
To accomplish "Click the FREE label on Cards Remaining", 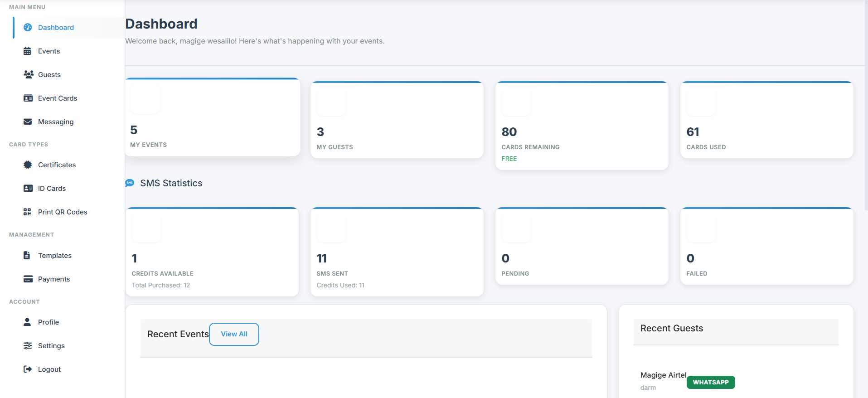I will pyautogui.click(x=509, y=159).
